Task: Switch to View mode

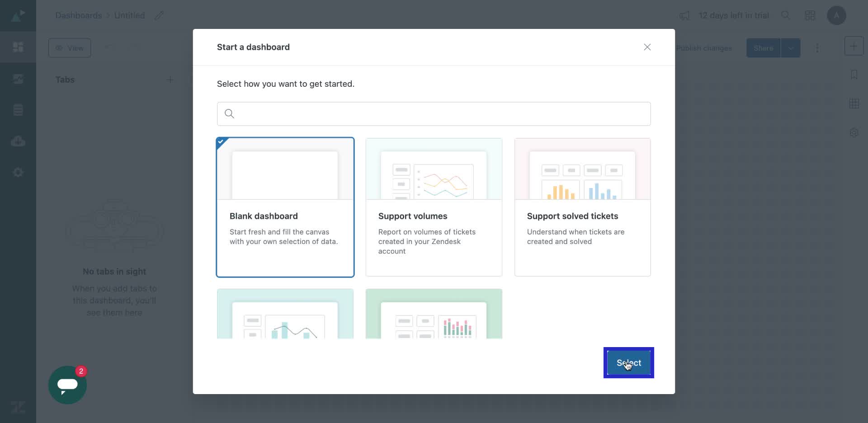Action: (x=70, y=48)
